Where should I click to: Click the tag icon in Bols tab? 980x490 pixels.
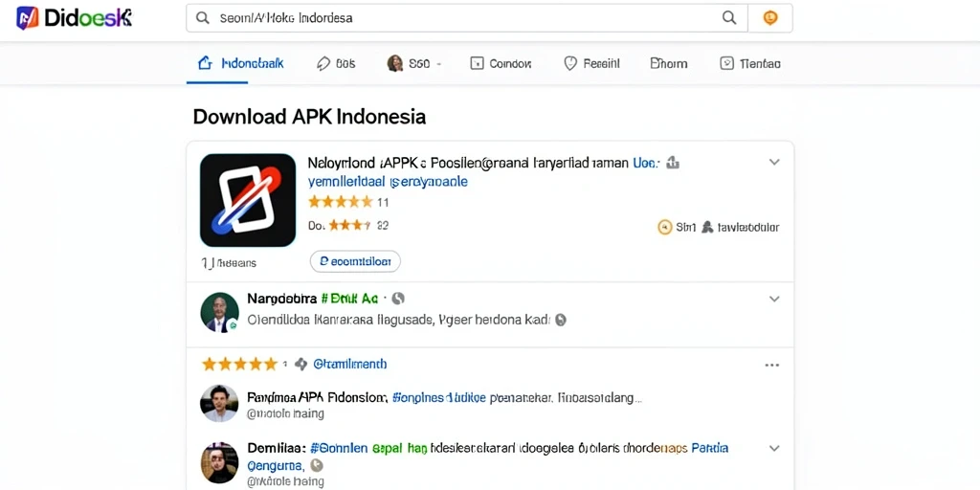323,63
